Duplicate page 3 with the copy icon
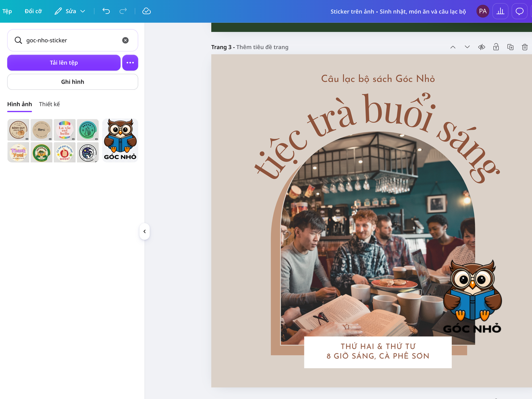This screenshot has height=399, width=532. click(x=510, y=47)
